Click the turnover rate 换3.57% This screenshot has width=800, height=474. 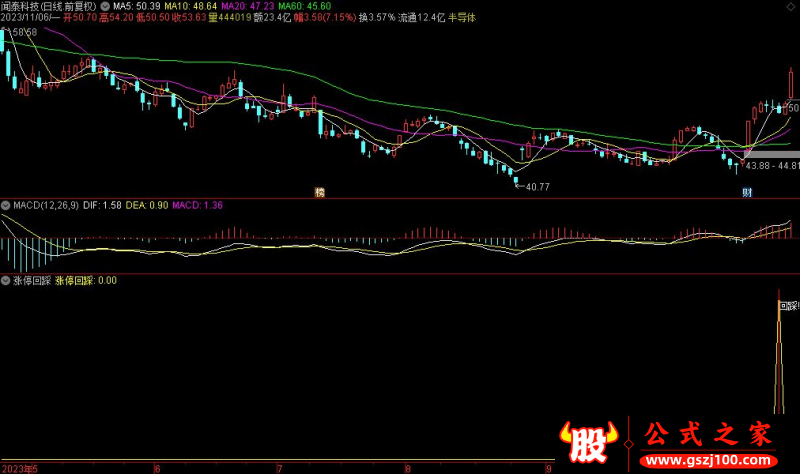click(377, 17)
